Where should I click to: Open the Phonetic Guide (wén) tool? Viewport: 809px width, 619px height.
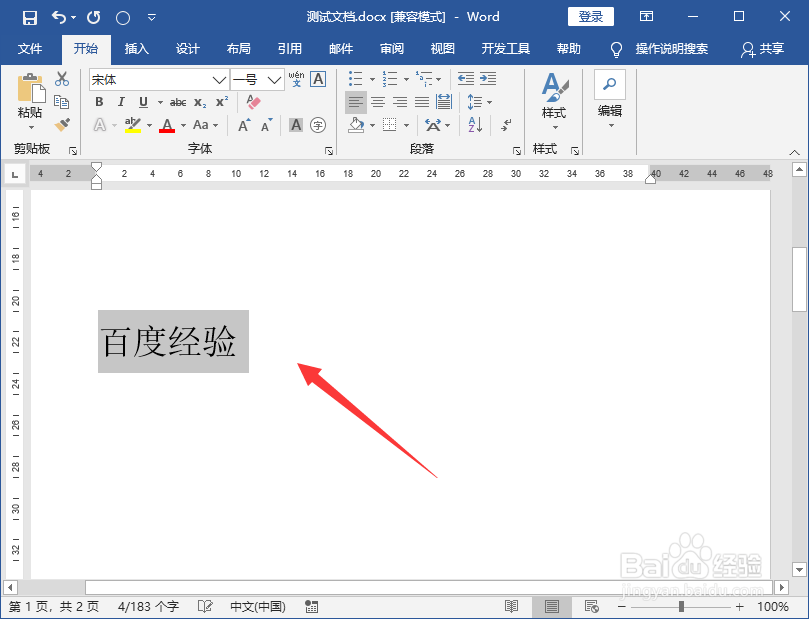point(296,79)
